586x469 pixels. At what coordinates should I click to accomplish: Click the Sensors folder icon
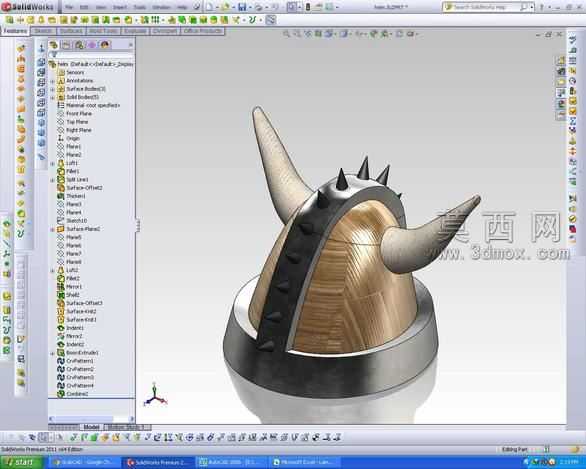tap(61, 72)
